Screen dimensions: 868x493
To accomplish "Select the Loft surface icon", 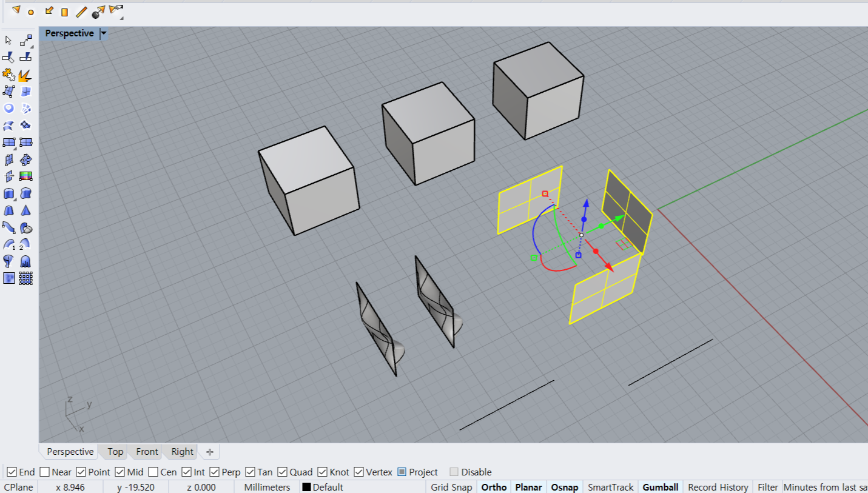I will (8, 126).
